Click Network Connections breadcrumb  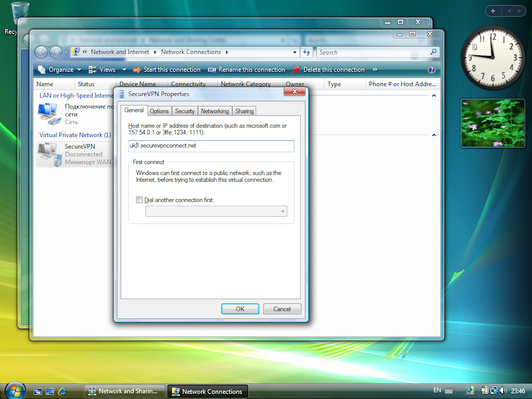[191, 52]
